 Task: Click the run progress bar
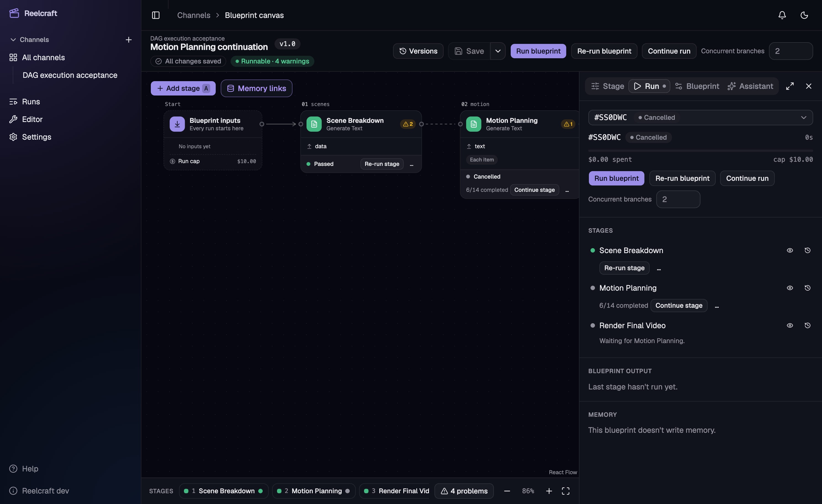coord(700,151)
